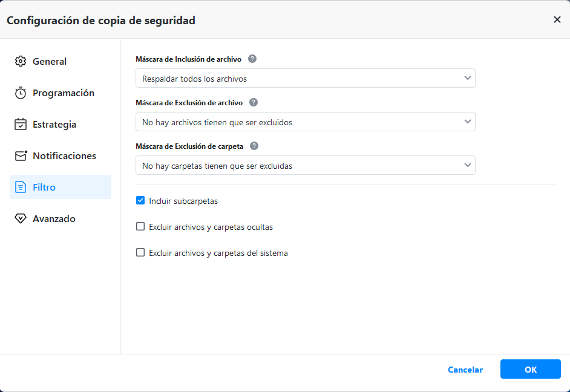Uncheck Incluir subcarpetas checkbox
Screen dimensions: 570x392
click(140, 201)
